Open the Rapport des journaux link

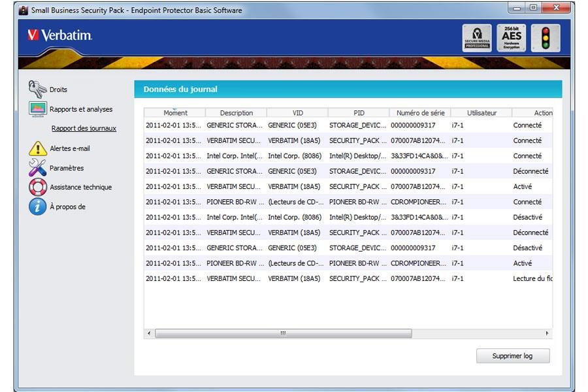84,129
